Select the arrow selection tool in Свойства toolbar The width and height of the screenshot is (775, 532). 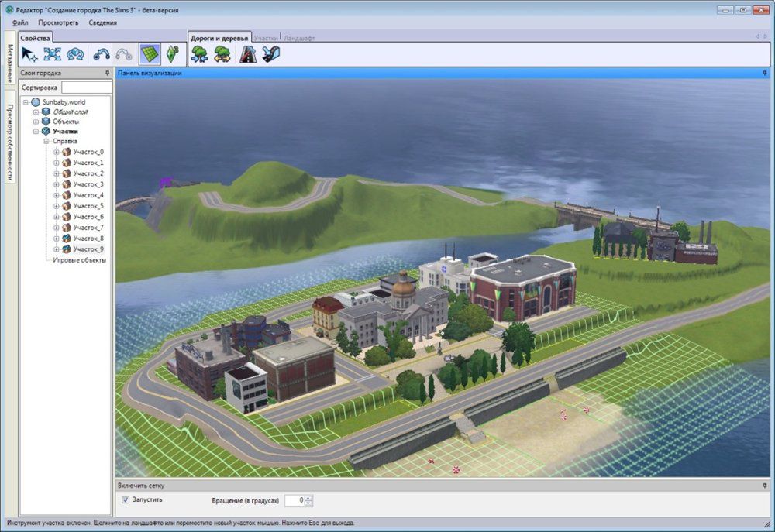pos(29,54)
